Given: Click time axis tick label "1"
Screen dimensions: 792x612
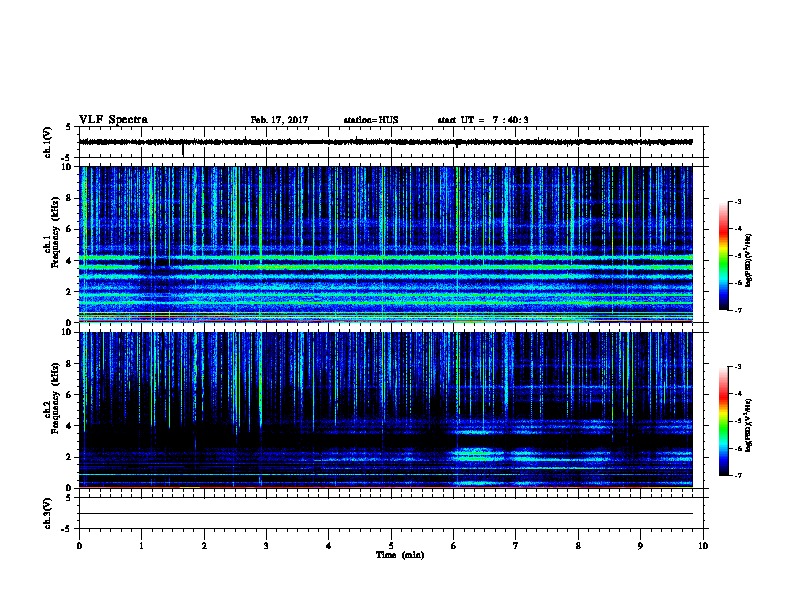Looking at the screenshot, I should [141, 546].
